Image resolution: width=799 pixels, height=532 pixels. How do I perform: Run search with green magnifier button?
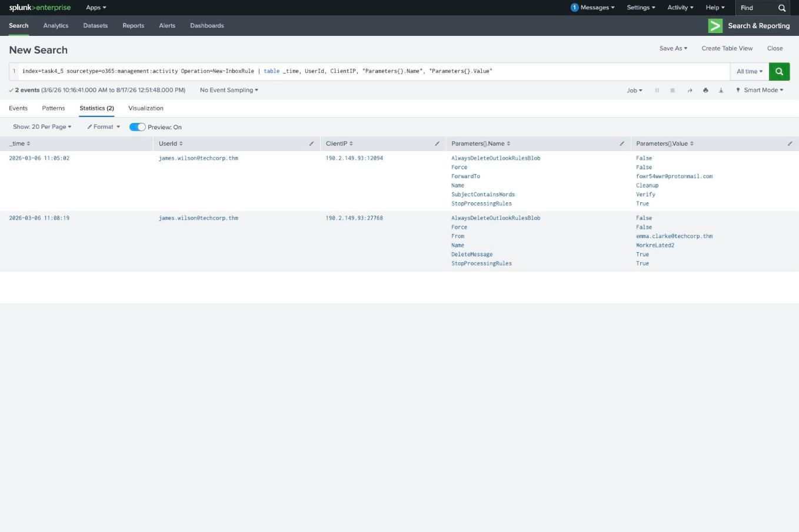(x=779, y=71)
